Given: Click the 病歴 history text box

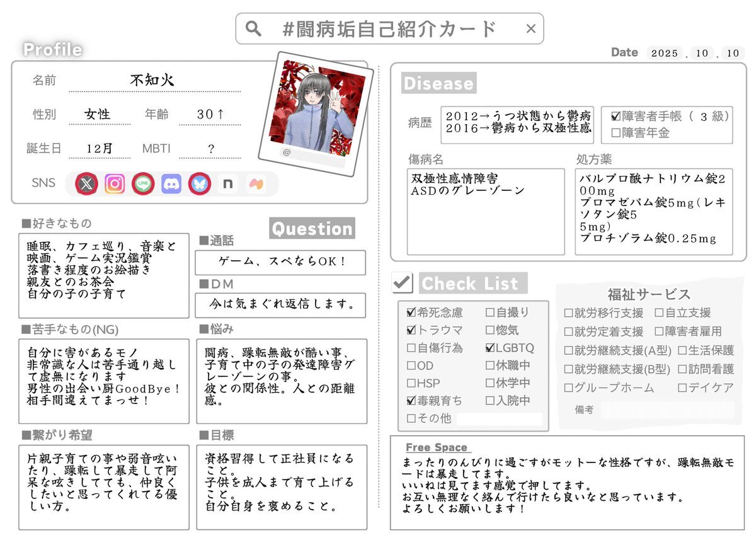Looking at the screenshot, I should [x=517, y=124].
